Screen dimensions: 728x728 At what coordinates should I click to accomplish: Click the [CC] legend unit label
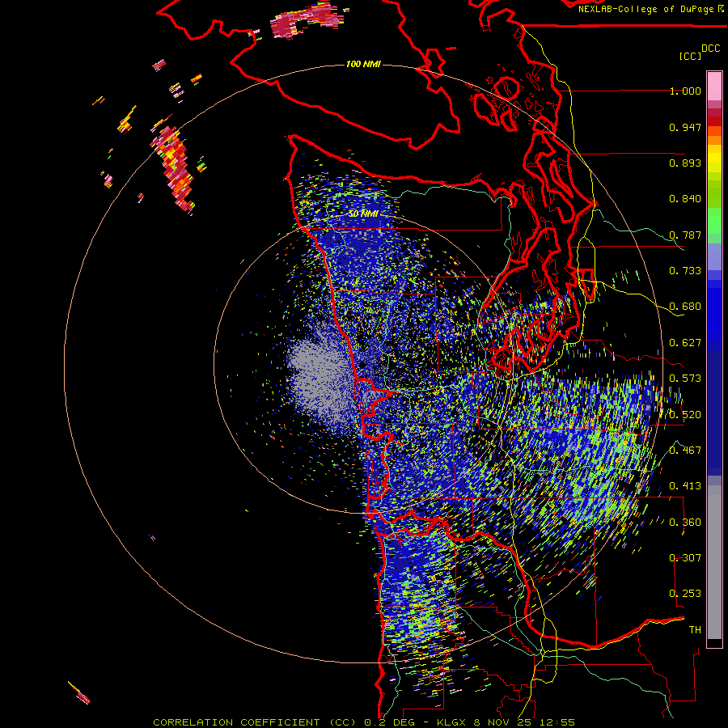[690, 56]
